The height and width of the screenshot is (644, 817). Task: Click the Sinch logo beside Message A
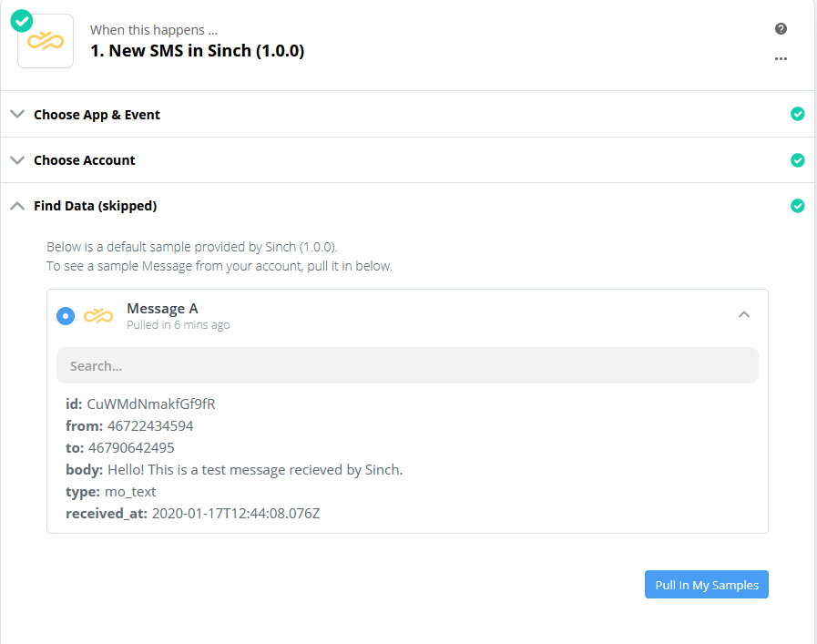point(98,315)
